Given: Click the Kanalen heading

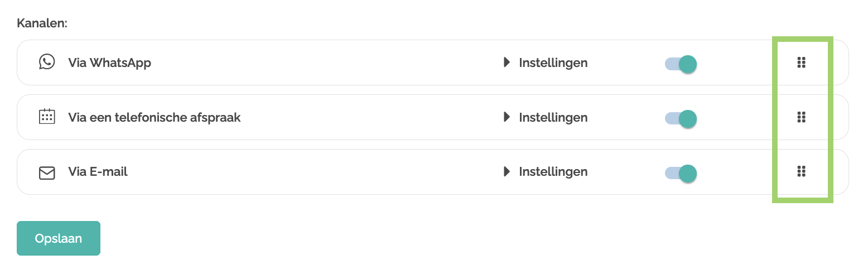Looking at the screenshot, I should pyautogui.click(x=42, y=23).
